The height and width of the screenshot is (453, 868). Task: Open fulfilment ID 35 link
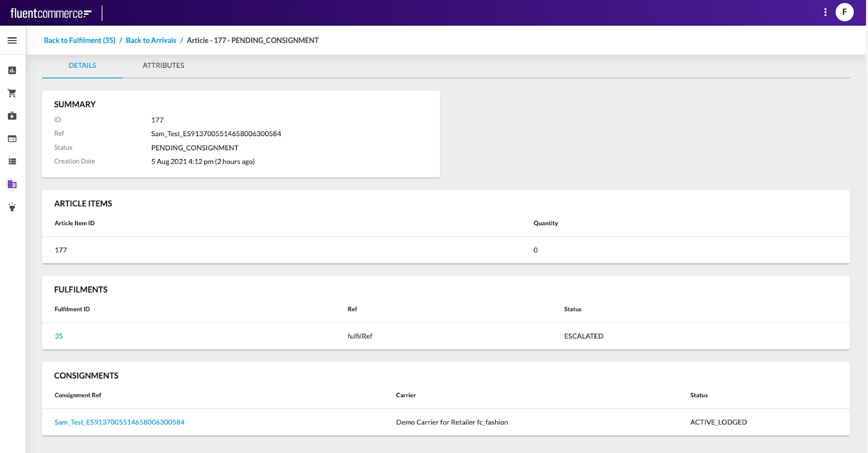pos(59,336)
